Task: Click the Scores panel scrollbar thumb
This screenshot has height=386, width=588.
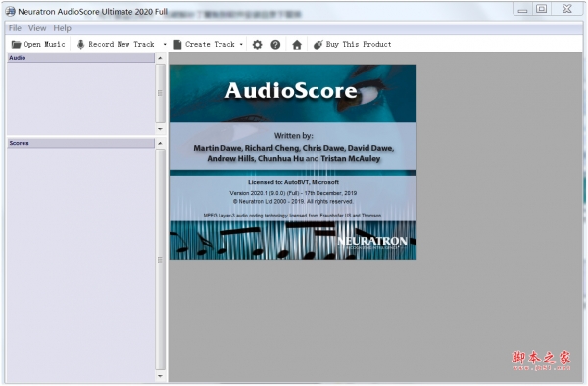Action: [160, 260]
